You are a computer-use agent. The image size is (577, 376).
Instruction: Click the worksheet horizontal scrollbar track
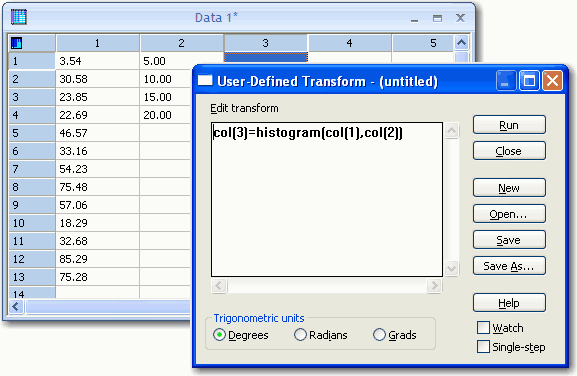point(107,306)
